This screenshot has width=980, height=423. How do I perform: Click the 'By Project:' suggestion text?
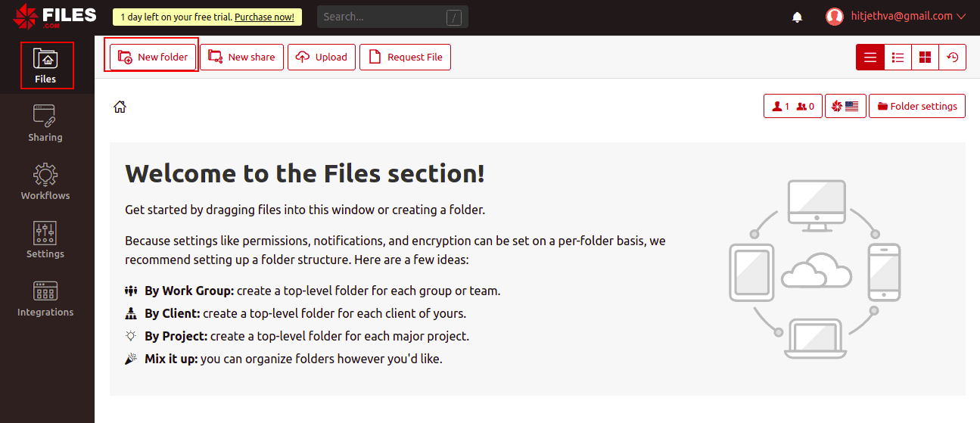coord(176,336)
